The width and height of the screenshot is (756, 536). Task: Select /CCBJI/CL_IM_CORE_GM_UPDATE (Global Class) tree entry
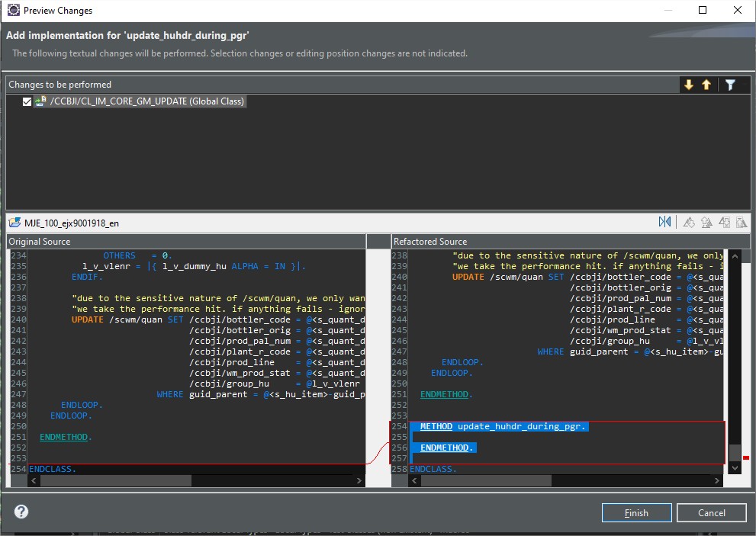click(147, 101)
